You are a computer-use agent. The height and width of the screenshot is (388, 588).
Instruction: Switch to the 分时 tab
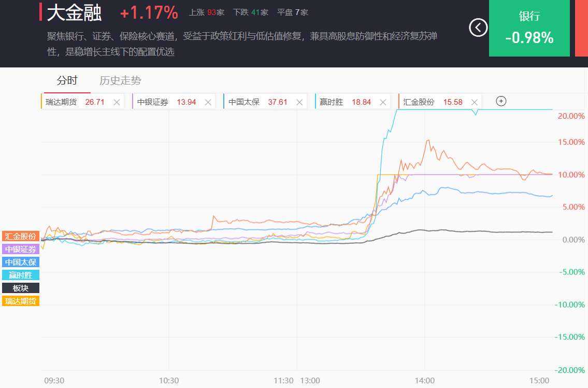coord(67,80)
